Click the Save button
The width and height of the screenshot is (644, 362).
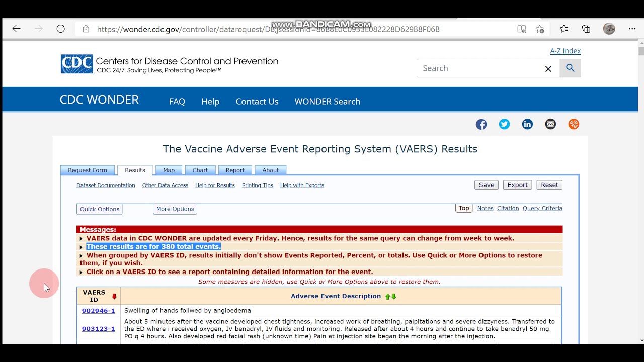[x=487, y=185]
